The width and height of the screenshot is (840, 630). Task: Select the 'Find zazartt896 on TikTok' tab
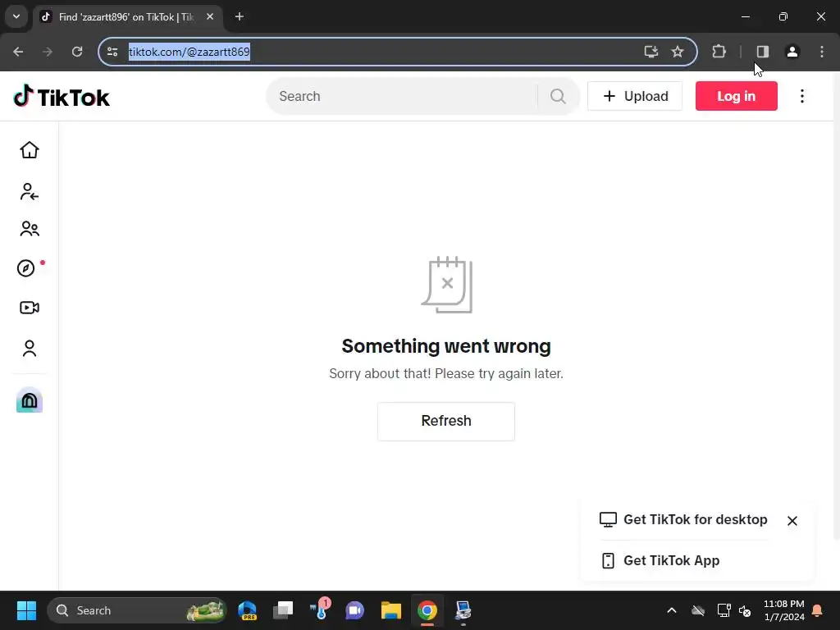pyautogui.click(x=127, y=17)
